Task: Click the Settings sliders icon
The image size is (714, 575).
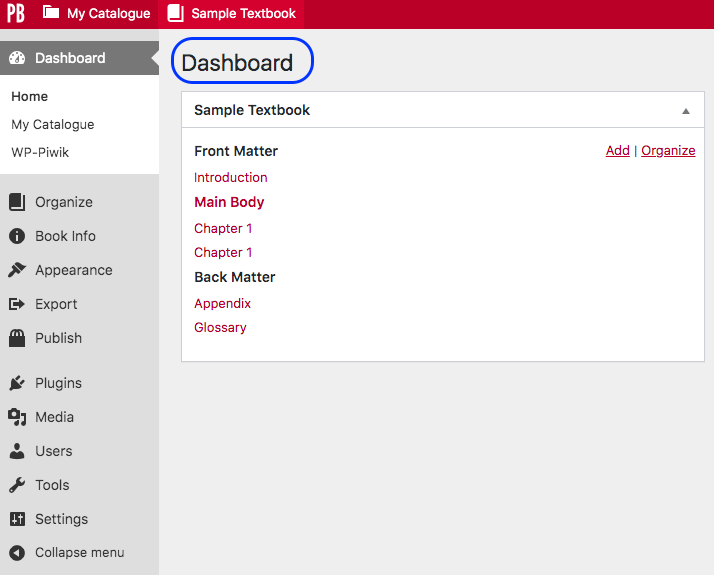Action: [17, 519]
